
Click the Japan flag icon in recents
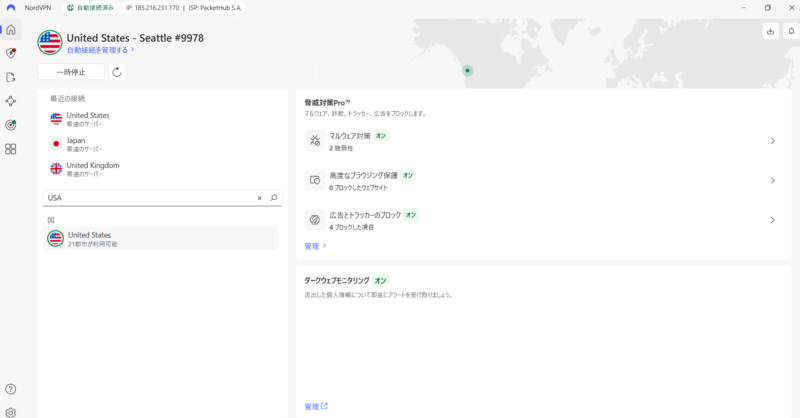click(x=56, y=144)
